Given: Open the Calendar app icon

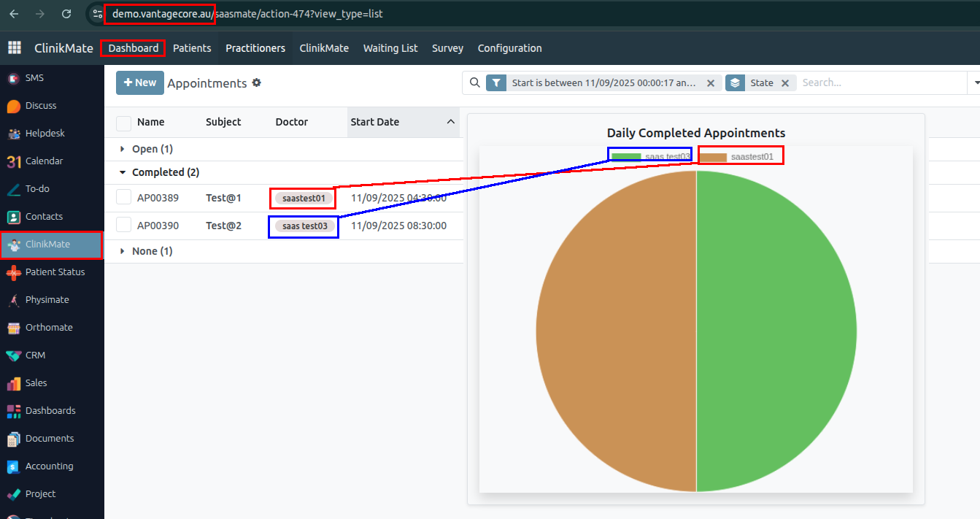Looking at the screenshot, I should (13, 161).
